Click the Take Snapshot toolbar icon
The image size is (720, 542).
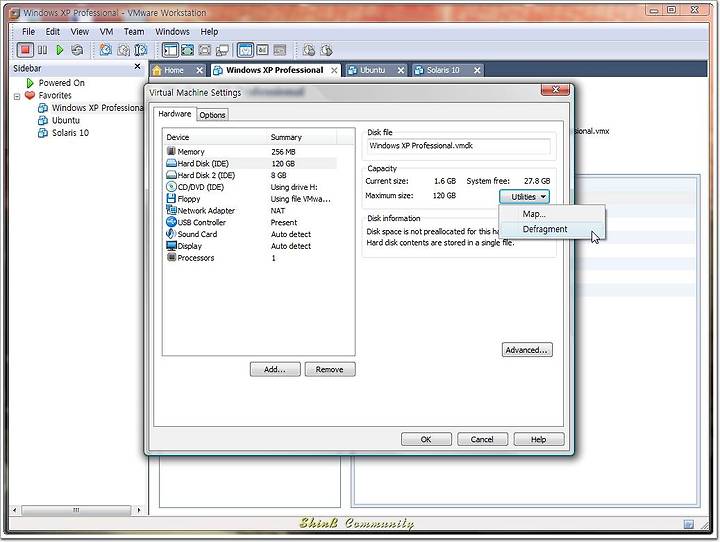coord(106,50)
